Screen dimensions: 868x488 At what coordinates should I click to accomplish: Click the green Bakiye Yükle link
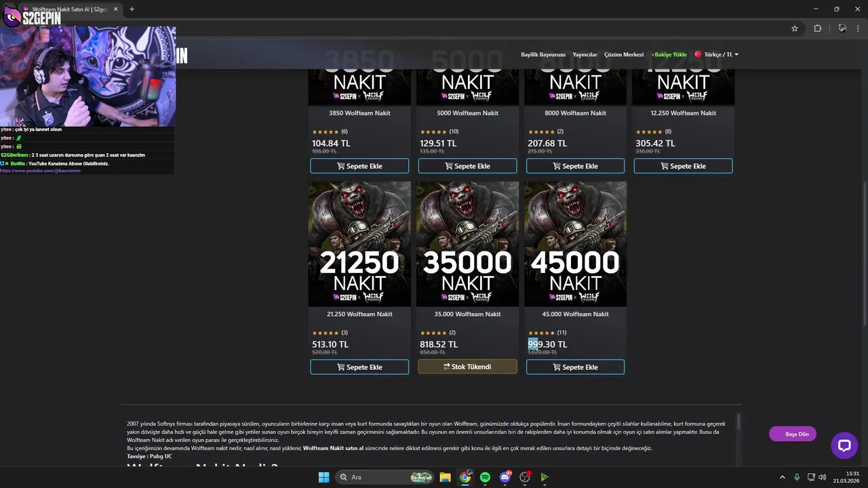tap(669, 54)
